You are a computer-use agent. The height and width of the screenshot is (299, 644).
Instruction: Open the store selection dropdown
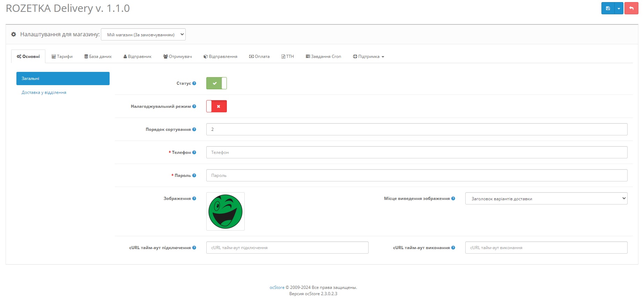click(x=143, y=35)
